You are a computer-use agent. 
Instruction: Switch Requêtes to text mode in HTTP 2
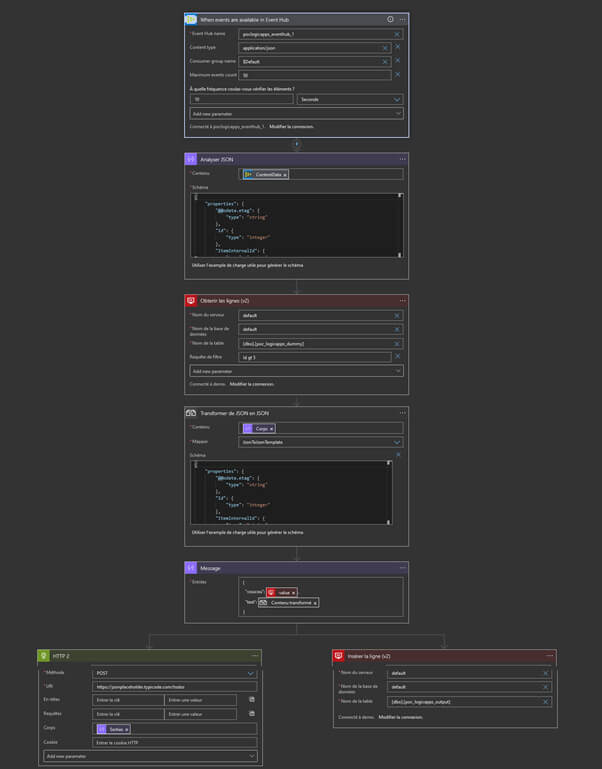coord(252,714)
